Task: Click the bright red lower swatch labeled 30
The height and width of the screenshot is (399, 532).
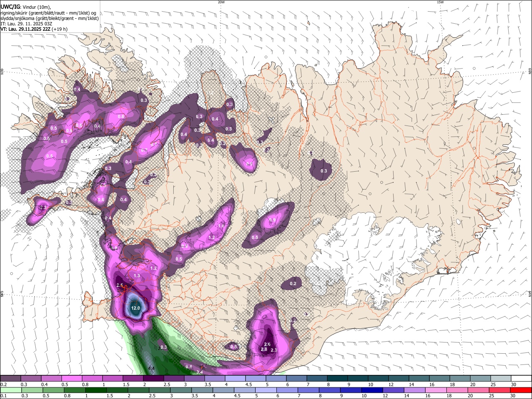Action: 521,390
